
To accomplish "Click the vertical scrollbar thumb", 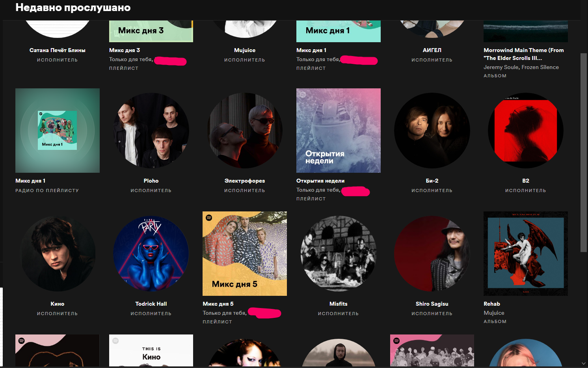I will (584, 153).
